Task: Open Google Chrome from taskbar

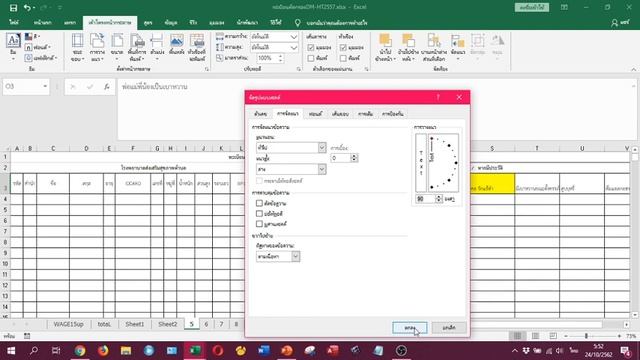Action: (x=80, y=351)
